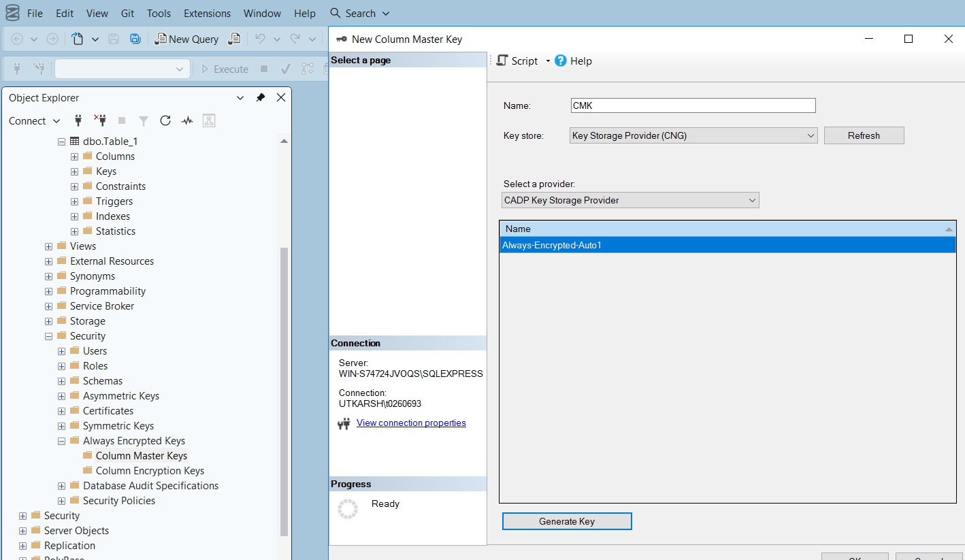The image size is (965, 560).
Task: Click the connection properties icon beside the link
Action: [344, 424]
